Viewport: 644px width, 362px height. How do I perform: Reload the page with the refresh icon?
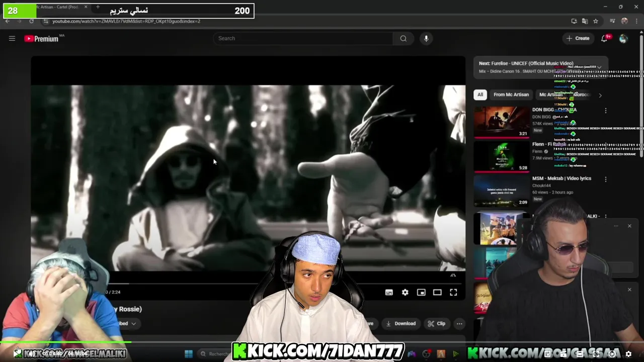(31, 21)
